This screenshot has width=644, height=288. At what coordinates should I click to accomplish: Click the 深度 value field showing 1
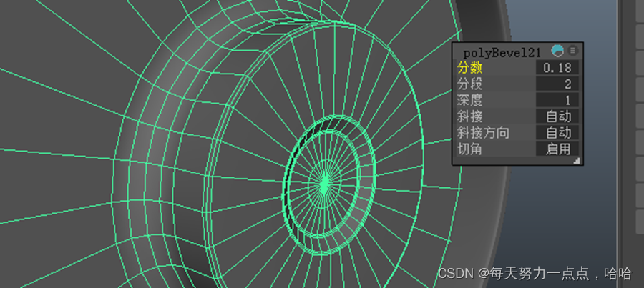(x=557, y=100)
